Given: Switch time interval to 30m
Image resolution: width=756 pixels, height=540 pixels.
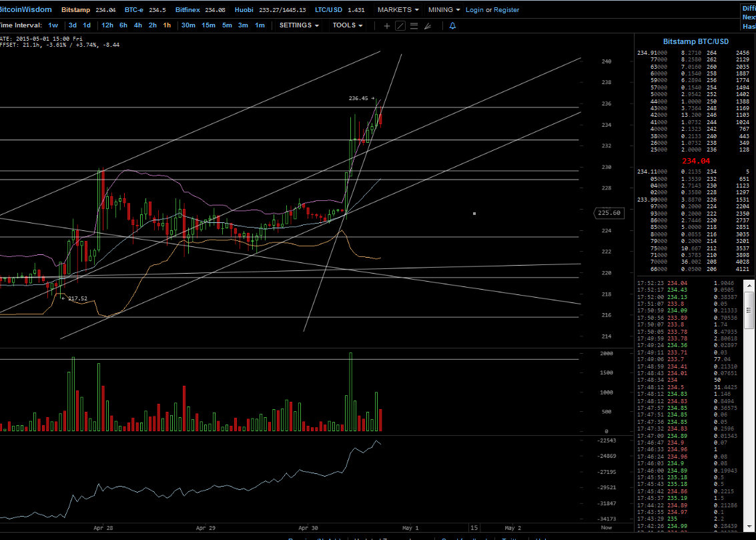Looking at the screenshot, I should (188, 25).
